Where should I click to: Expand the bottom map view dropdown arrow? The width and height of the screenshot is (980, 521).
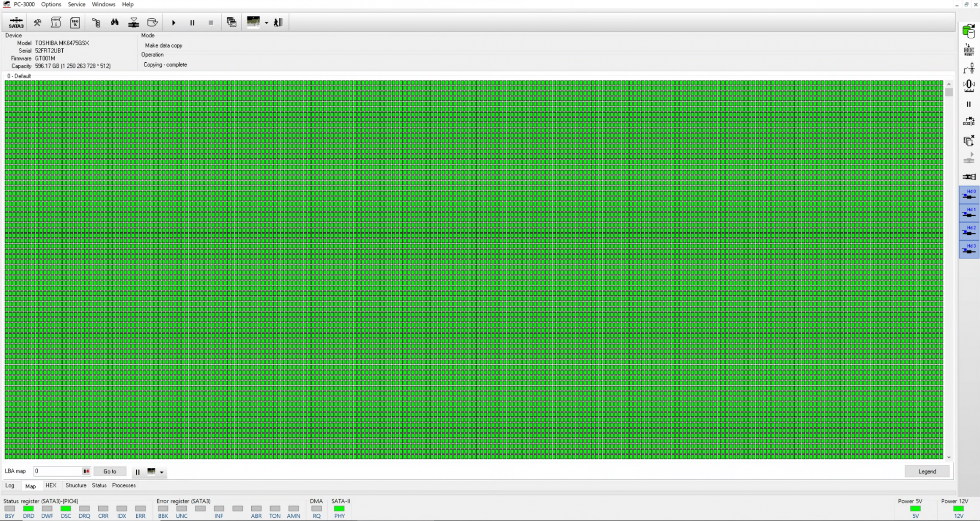coord(162,473)
